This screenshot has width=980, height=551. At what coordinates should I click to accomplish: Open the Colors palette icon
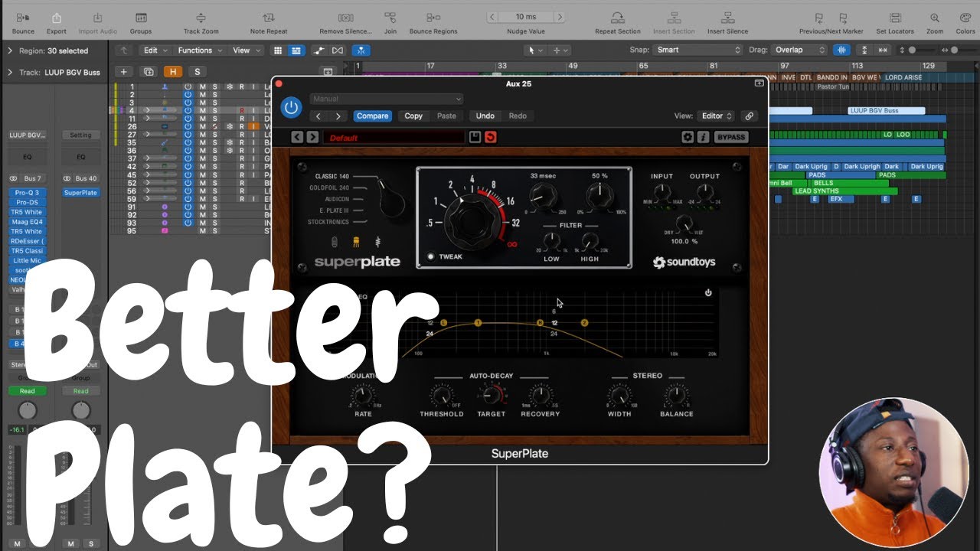point(965,18)
